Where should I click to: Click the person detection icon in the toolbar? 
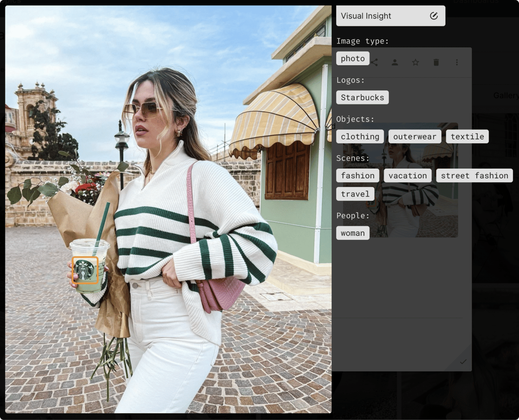(x=395, y=62)
